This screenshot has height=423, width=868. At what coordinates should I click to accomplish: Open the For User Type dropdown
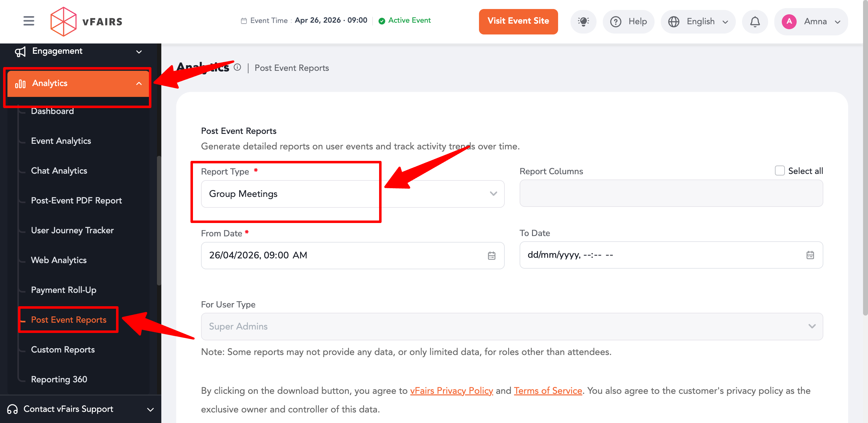[512, 326]
